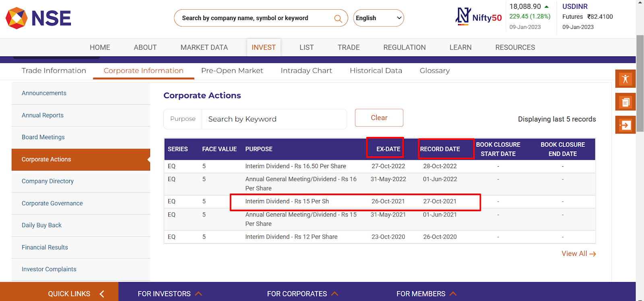Click the View All arrow link
644x301 pixels.
click(578, 254)
